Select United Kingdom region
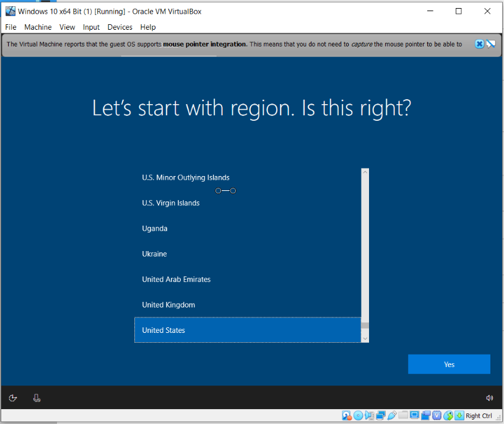The image size is (504, 424). (248, 304)
